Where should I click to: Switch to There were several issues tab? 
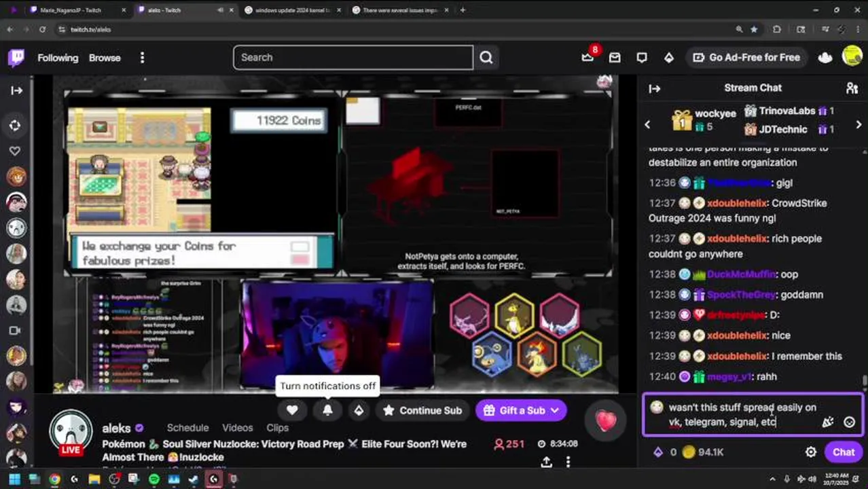click(x=399, y=10)
